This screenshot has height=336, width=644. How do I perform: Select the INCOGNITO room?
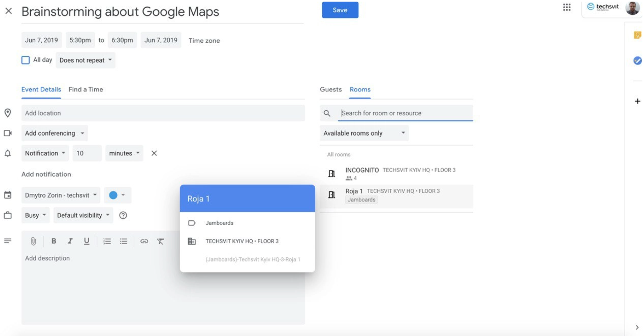pyautogui.click(x=396, y=174)
